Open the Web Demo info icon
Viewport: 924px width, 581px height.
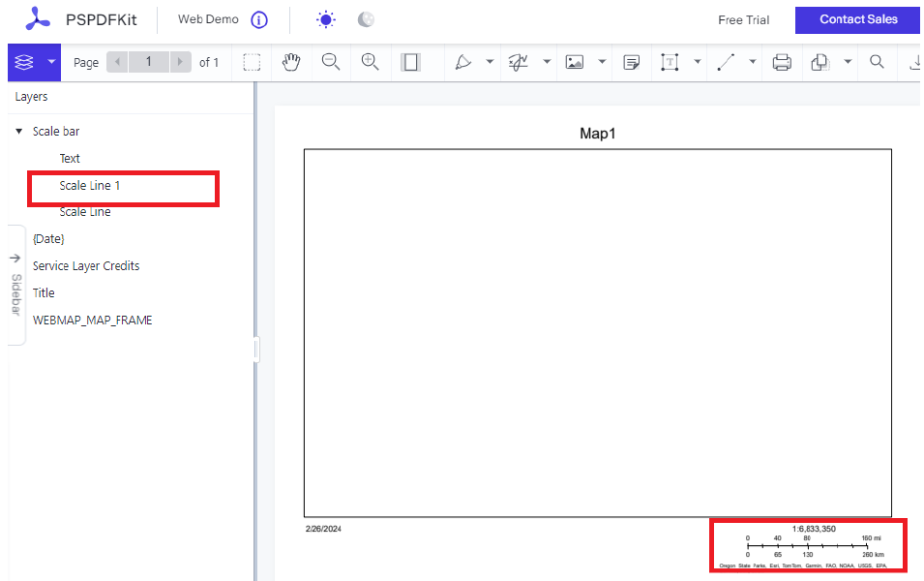click(x=259, y=20)
